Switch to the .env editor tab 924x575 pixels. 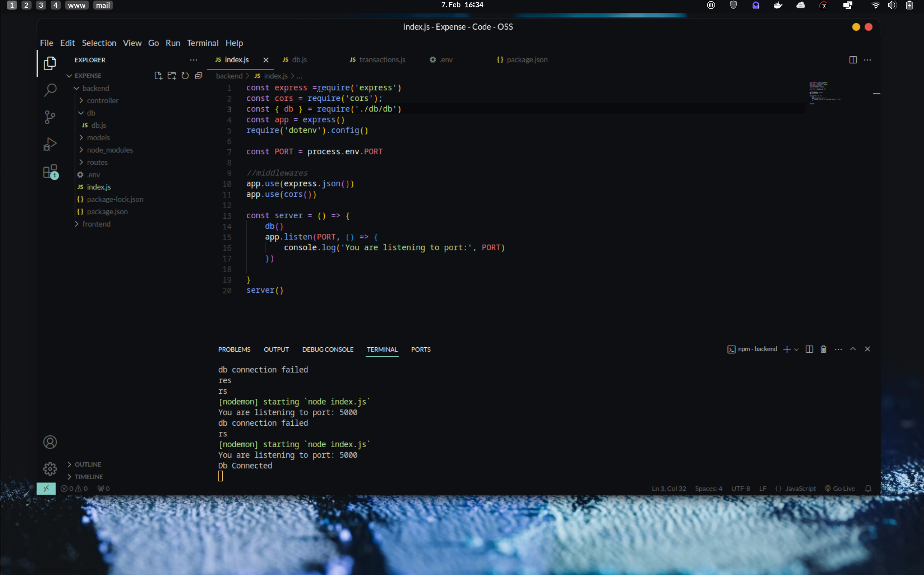446,60
